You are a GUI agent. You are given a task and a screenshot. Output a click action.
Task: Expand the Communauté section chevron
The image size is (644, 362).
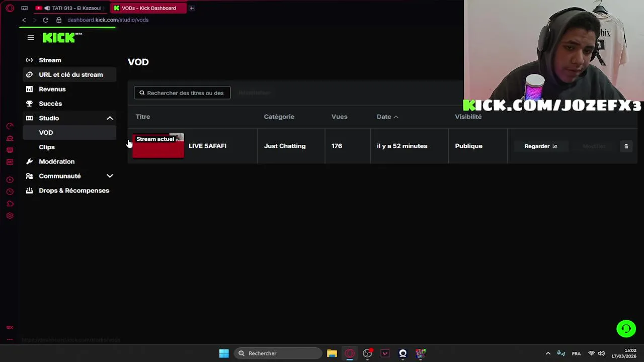(110, 176)
